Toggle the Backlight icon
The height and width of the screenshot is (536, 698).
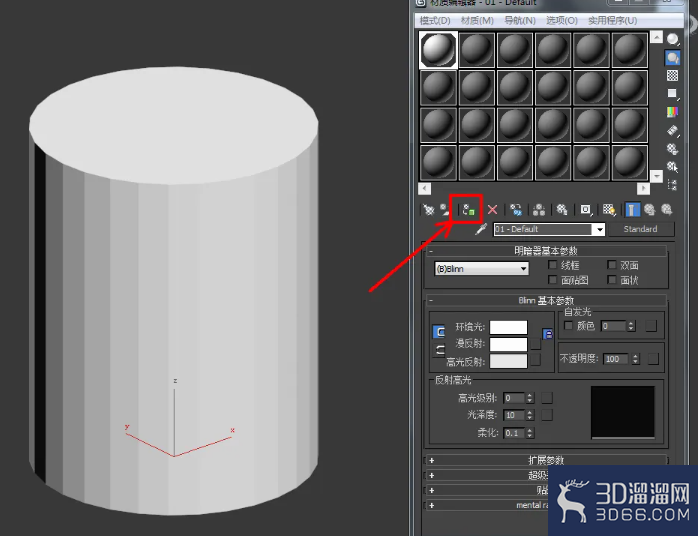tap(673, 57)
